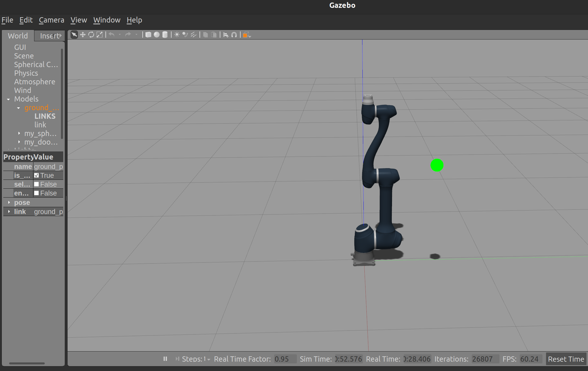The height and width of the screenshot is (371, 588).
Task: Open the align tool
Action: click(226, 35)
